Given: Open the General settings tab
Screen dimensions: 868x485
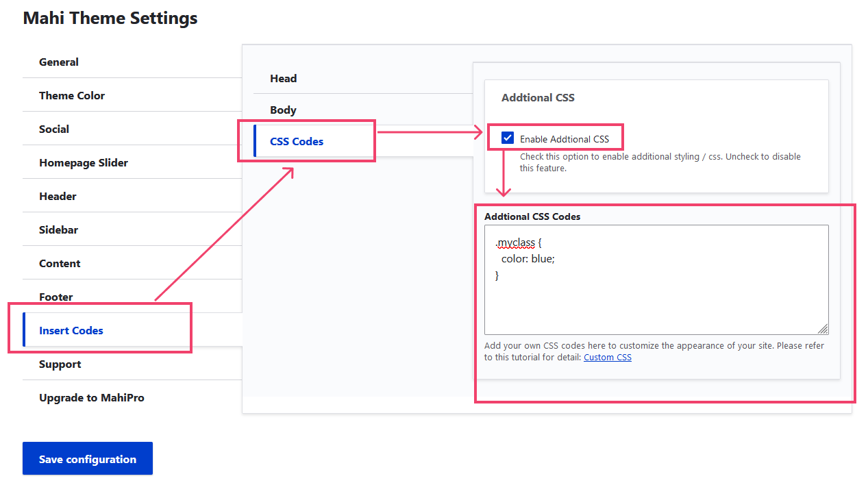Looking at the screenshot, I should click(x=59, y=62).
